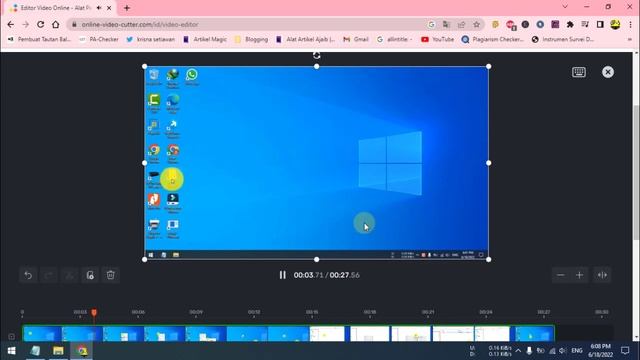Show hidden system tray icons

coord(518,351)
